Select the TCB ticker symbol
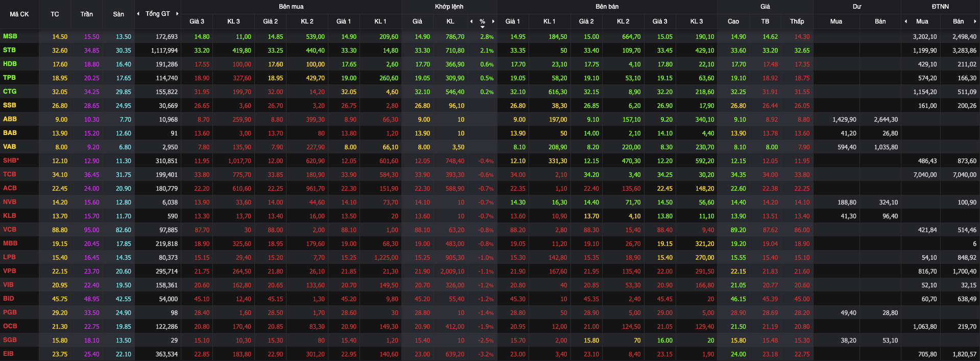This screenshot has height=361, width=980. [x=10, y=174]
